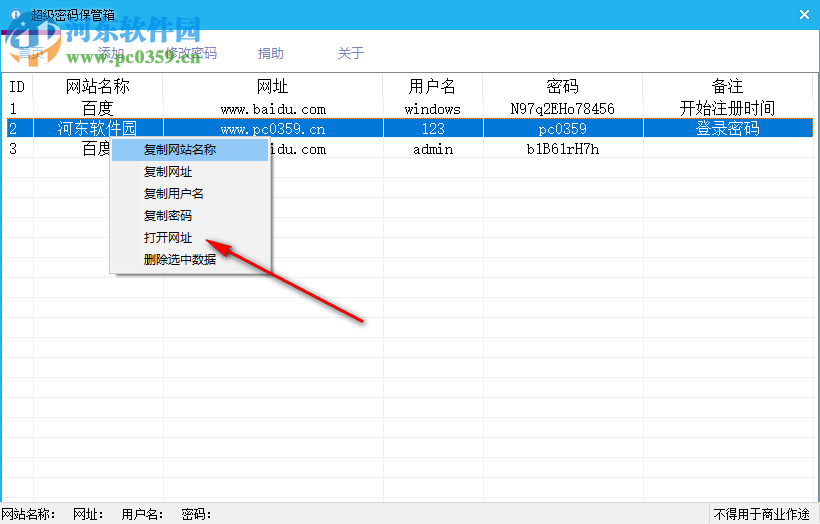The height and width of the screenshot is (524, 820).
Task: Select the 百度 name cell in row 1
Action: click(x=98, y=109)
